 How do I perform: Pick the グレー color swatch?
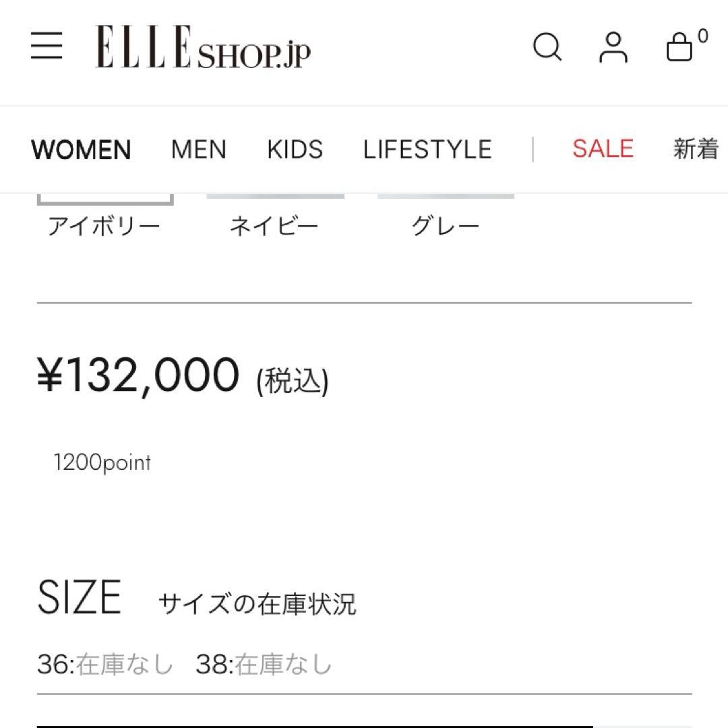[x=447, y=216]
